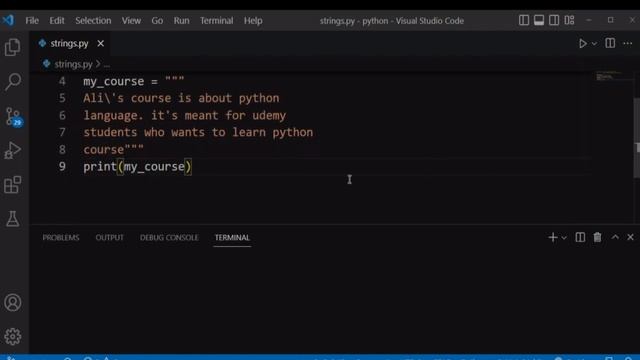Open launch profile dropdown next to plus

point(564,238)
